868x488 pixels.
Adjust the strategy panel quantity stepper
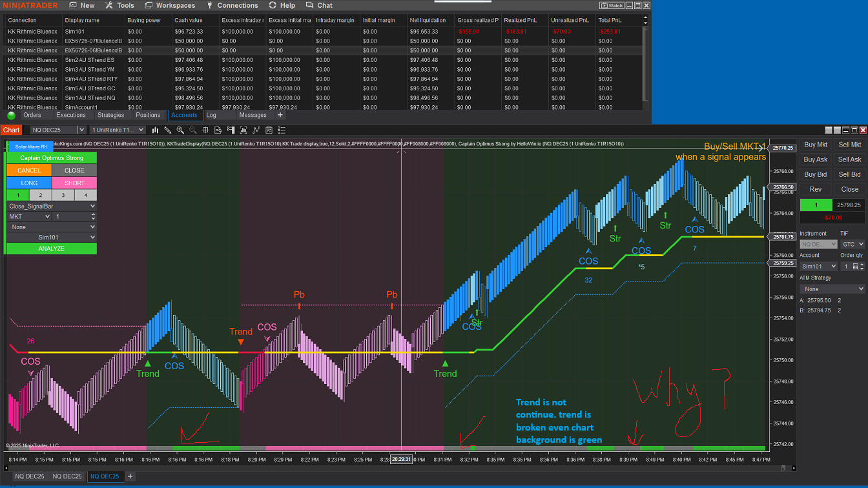click(x=92, y=217)
